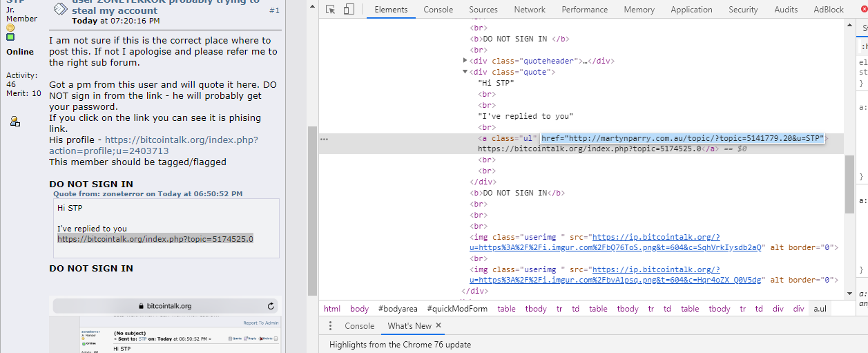Activate the inspect element picker icon
This screenshot has height=353, width=868.
coord(331,10)
